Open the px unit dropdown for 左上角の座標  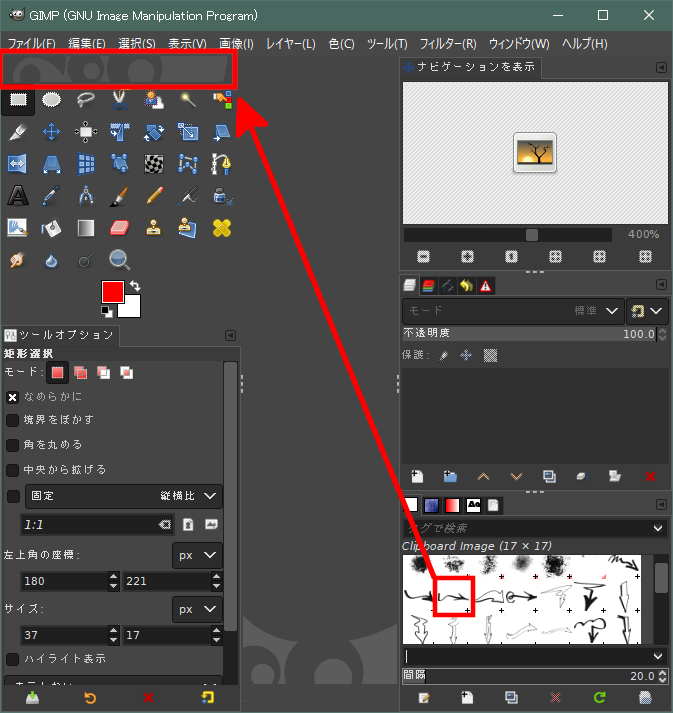click(x=197, y=555)
